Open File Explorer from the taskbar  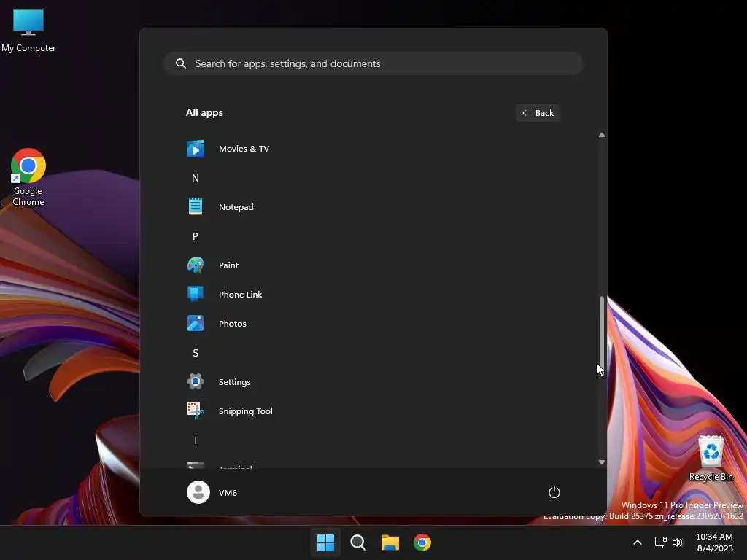click(x=390, y=542)
